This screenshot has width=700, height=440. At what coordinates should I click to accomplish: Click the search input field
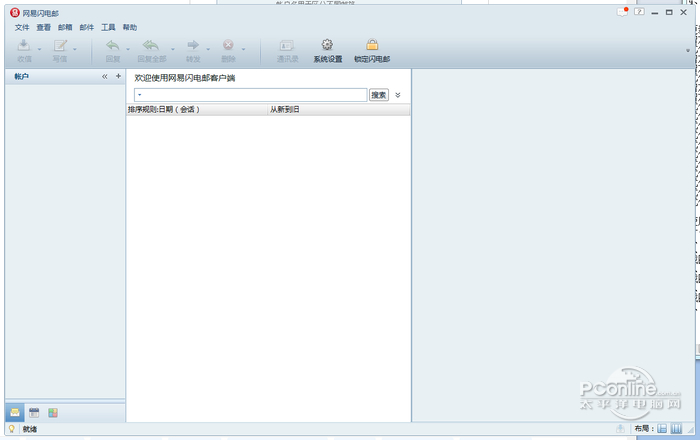(x=250, y=95)
